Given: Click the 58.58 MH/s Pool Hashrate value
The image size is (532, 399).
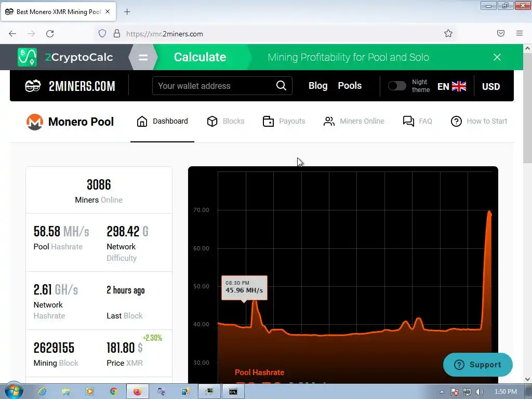Looking at the screenshot, I should pyautogui.click(x=61, y=231).
